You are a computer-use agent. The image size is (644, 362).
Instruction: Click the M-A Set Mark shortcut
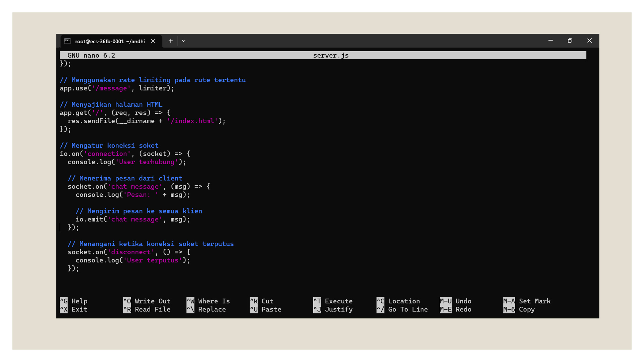pos(527,301)
